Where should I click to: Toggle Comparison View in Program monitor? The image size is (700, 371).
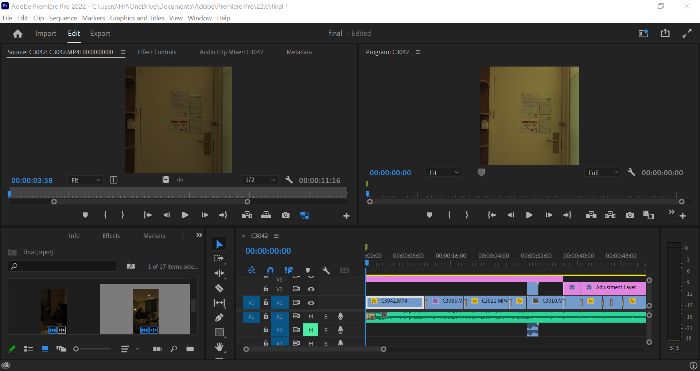[648, 215]
